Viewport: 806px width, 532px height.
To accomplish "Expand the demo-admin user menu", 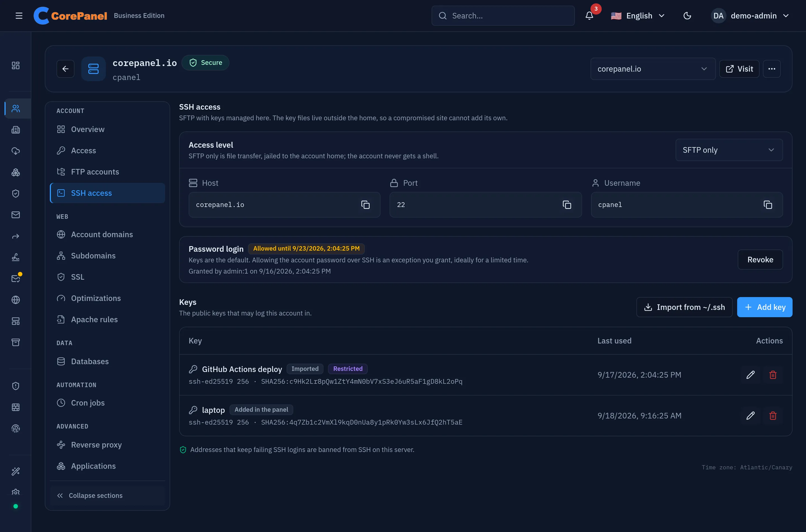I will (750, 16).
